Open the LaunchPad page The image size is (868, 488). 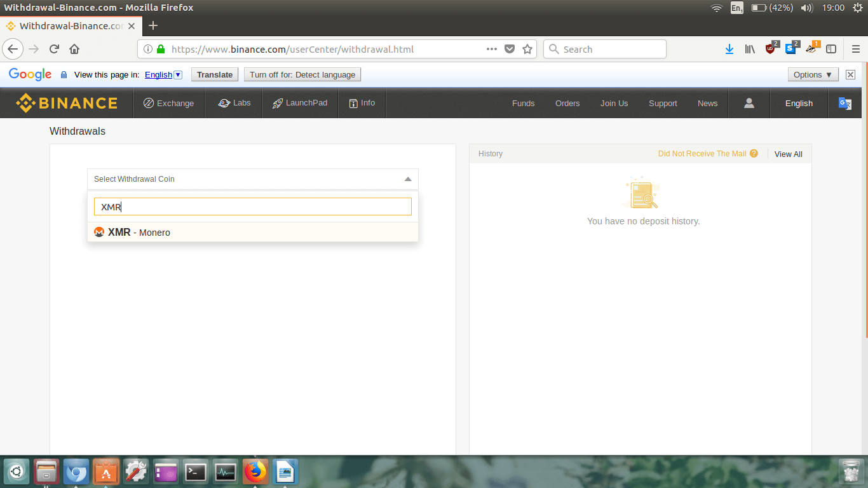coord(299,103)
